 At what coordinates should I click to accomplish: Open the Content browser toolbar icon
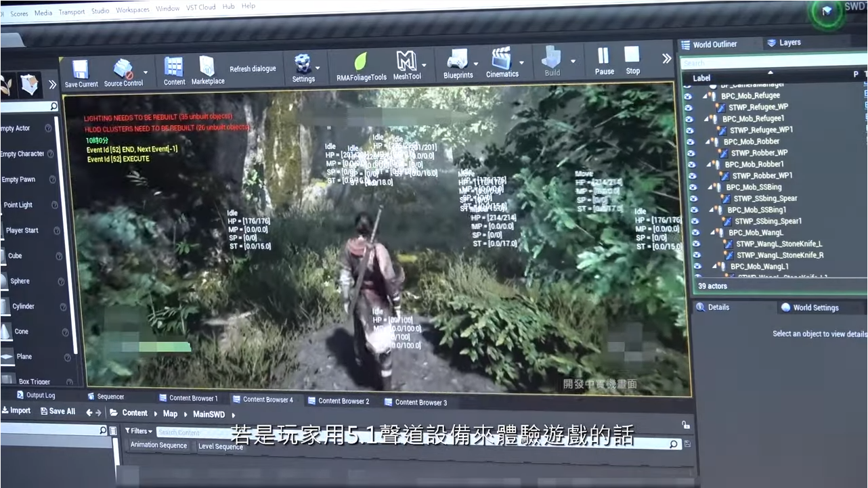(x=174, y=67)
